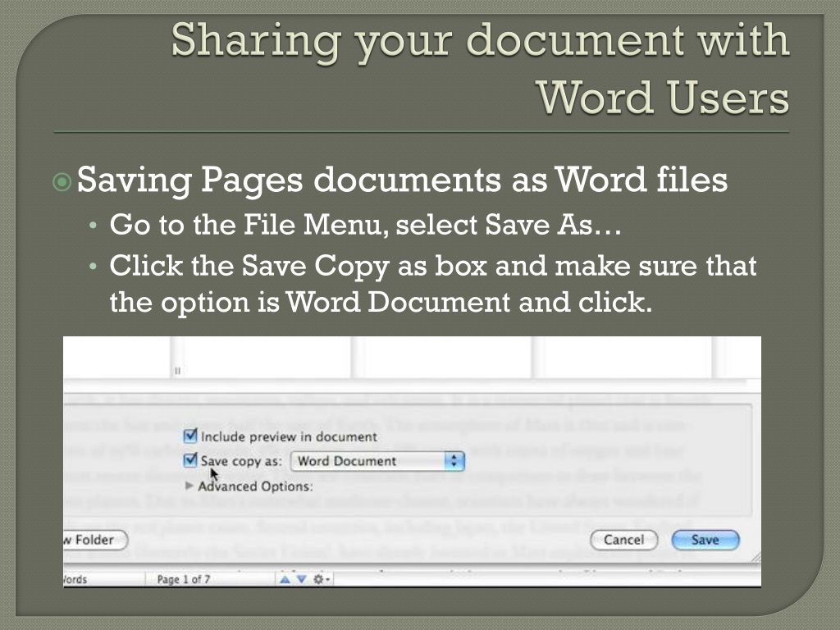The image size is (840, 630).
Task: Click the Words count in status bar
Action: point(75,579)
